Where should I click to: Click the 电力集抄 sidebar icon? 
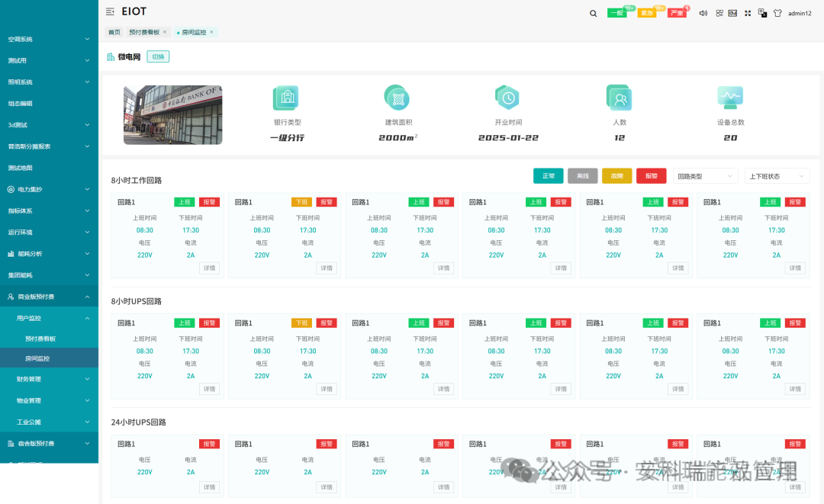point(11,190)
